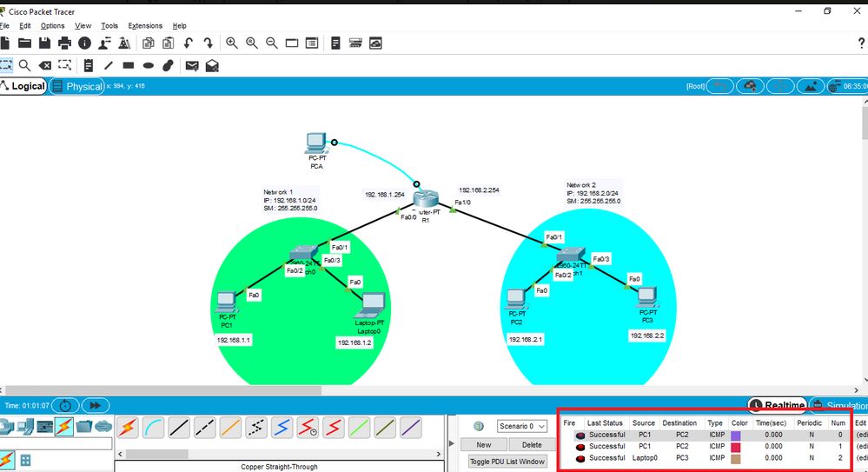The height and width of the screenshot is (472, 868).
Task: Open the Tools menu
Action: [109, 25]
